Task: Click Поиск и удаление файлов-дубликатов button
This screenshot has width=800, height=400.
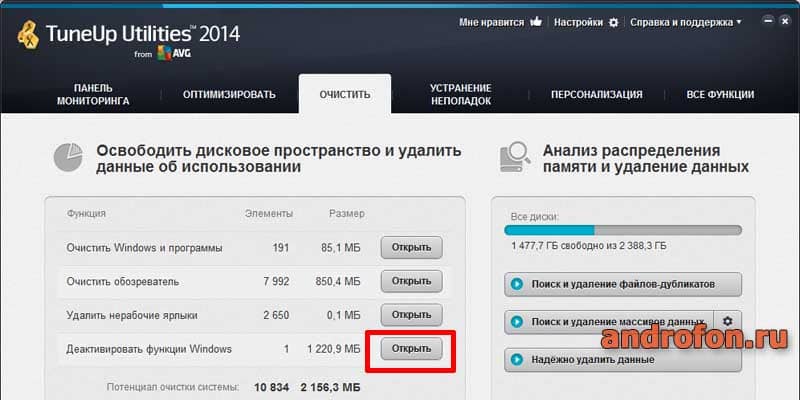Action: coord(623,284)
